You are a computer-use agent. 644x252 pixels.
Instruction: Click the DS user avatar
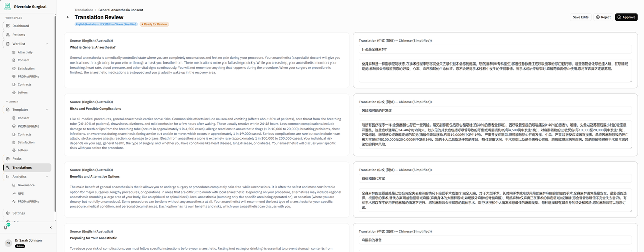pos(8,243)
